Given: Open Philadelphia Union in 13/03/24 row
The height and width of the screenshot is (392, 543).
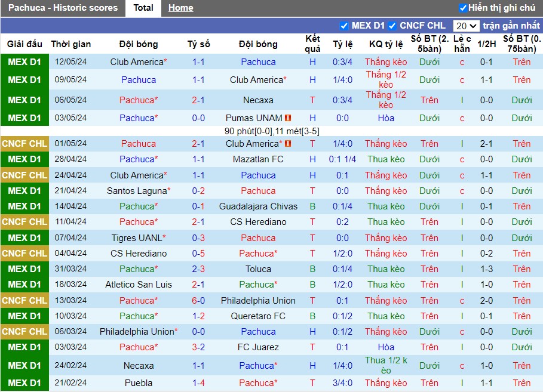Looking at the screenshot, I should pyautogui.click(x=258, y=300).
